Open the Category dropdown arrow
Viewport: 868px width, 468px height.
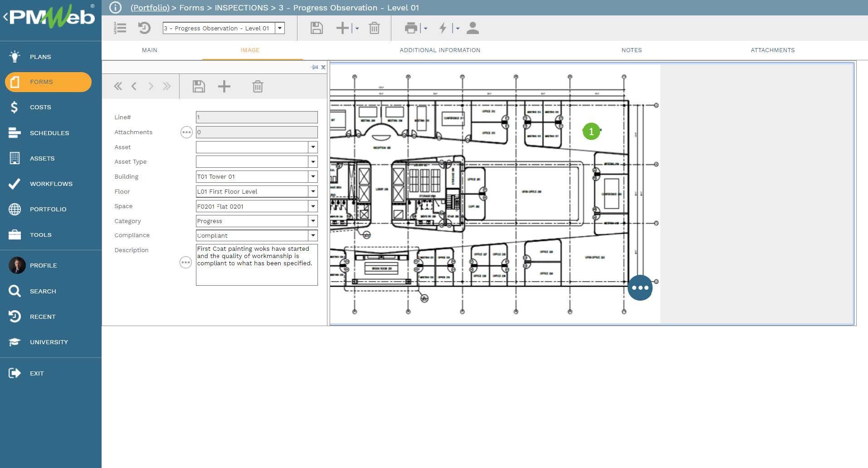click(x=313, y=221)
